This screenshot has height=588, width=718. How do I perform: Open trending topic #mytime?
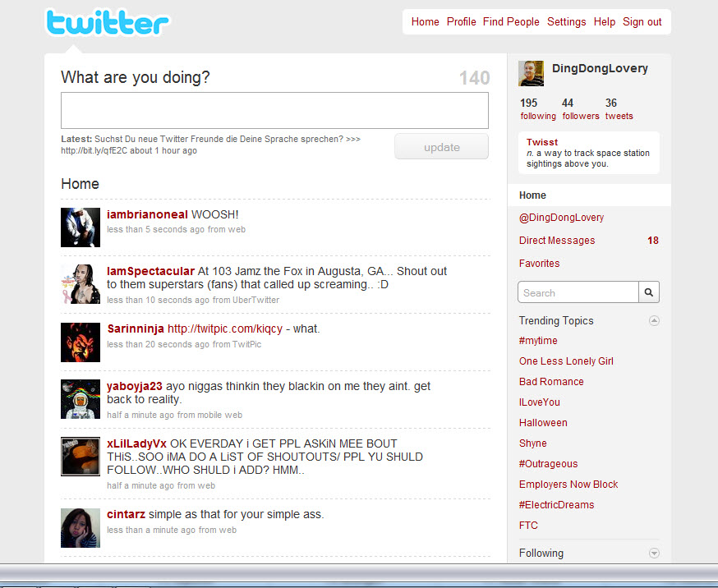pyautogui.click(x=538, y=341)
